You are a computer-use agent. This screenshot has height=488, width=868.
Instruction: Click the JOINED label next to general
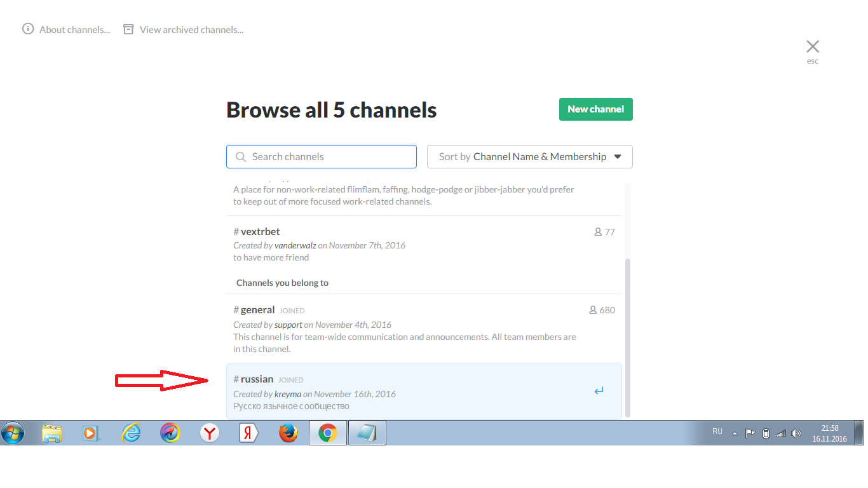tap(292, 311)
